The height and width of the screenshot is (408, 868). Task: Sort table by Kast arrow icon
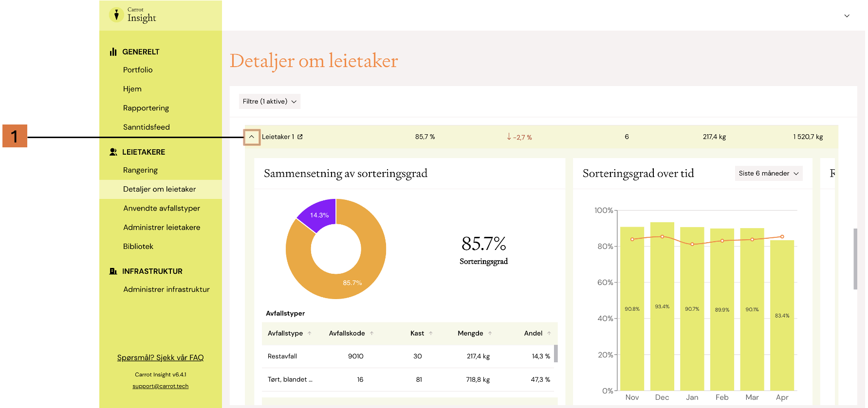pyautogui.click(x=431, y=333)
